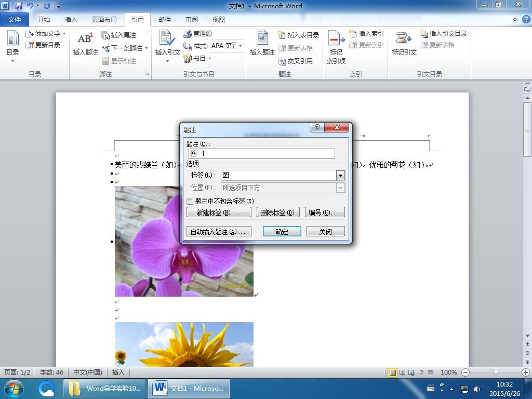Screen dimensions: 532x399
Task: Switch to Full Screen Reading view
Action: click(x=403, y=373)
